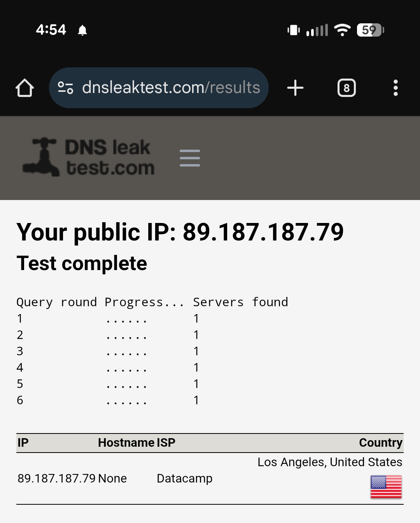Click the DNS leaktest.com site title

tap(110, 158)
